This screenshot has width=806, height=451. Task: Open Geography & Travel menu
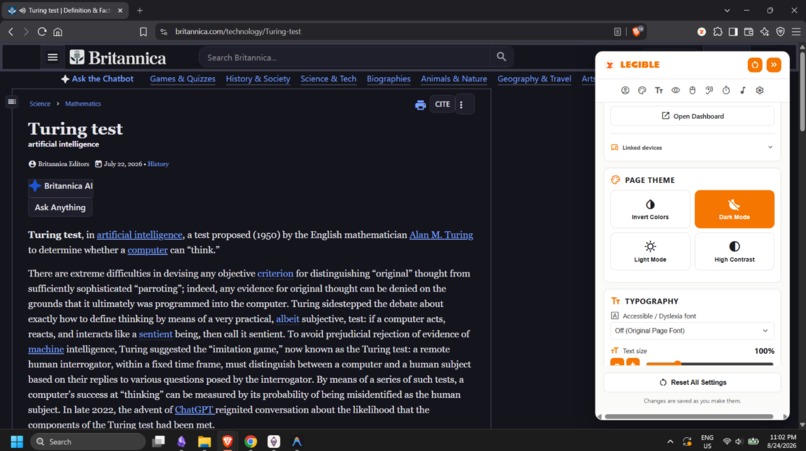click(x=534, y=79)
